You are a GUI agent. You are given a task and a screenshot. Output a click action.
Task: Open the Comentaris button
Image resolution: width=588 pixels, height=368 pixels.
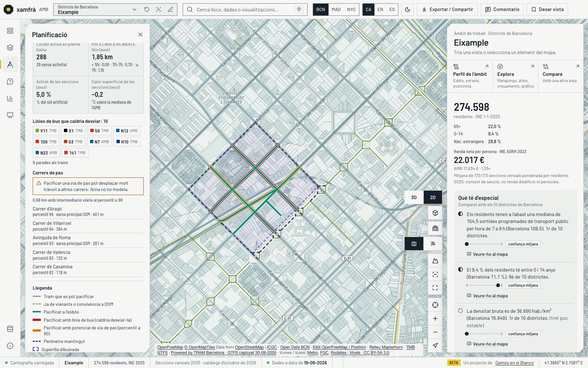coord(502,10)
